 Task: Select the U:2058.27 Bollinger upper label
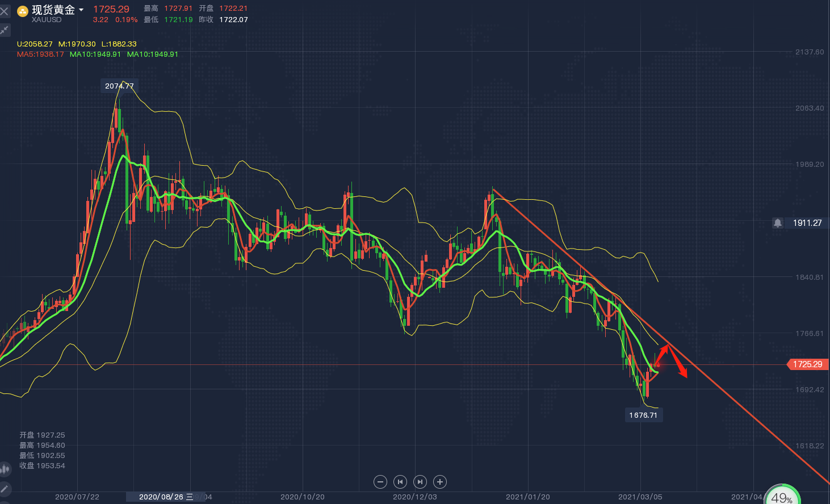[35, 44]
